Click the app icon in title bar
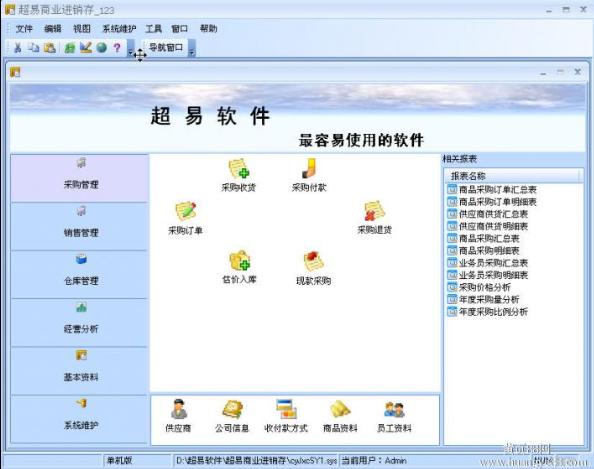Image resolution: width=594 pixels, height=469 pixels. tap(9, 10)
